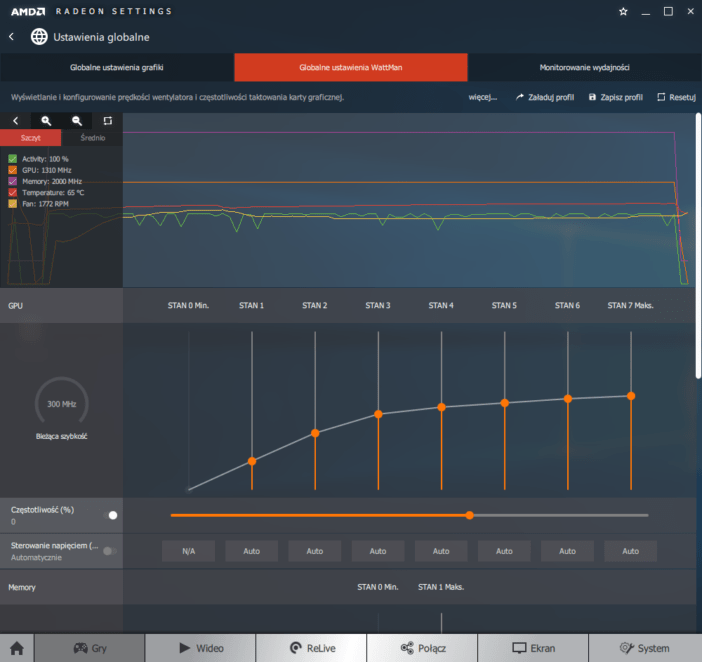Click the Auto voltage field under STAN 7
The width and height of the screenshot is (702, 662).
coord(630,551)
